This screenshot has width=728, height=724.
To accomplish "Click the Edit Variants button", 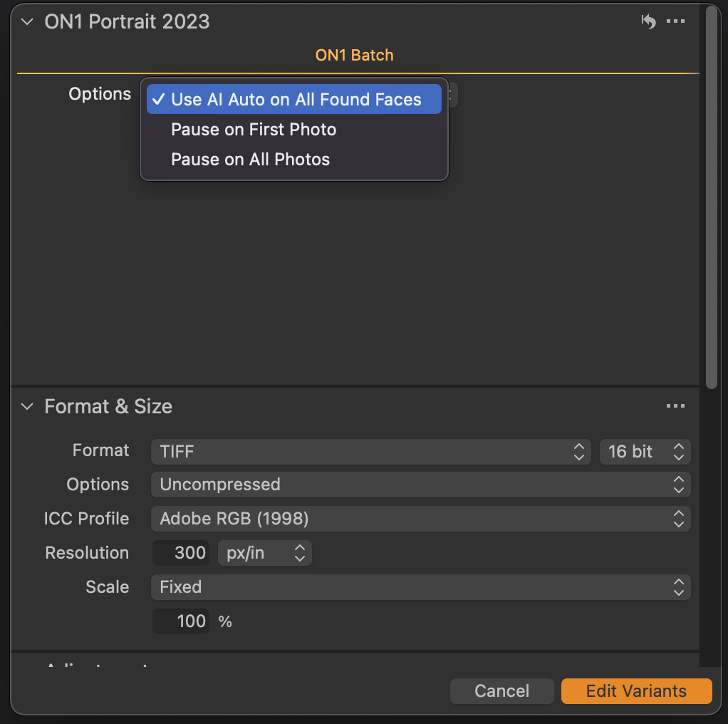I will [x=636, y=691].
